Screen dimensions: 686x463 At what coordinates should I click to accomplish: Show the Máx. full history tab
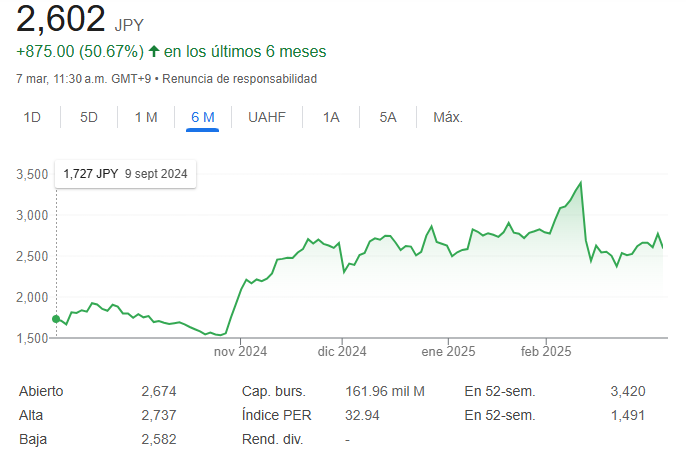(x=448, y=117)
